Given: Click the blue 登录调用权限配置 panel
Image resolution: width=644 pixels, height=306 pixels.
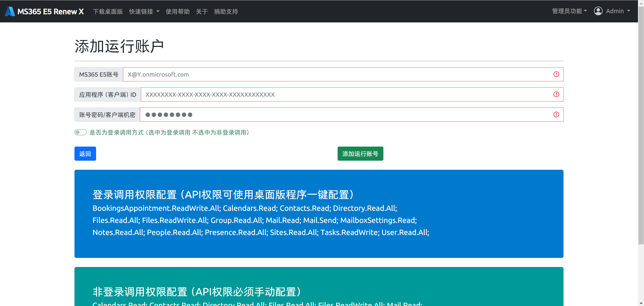Looking at the screenshot, I should [319, 214].
